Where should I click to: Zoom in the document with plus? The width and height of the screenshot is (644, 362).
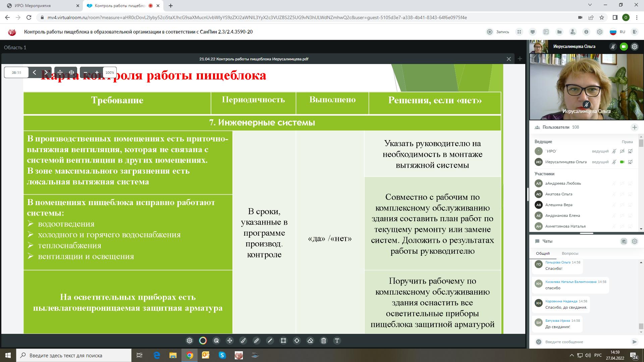coord(97,72)
